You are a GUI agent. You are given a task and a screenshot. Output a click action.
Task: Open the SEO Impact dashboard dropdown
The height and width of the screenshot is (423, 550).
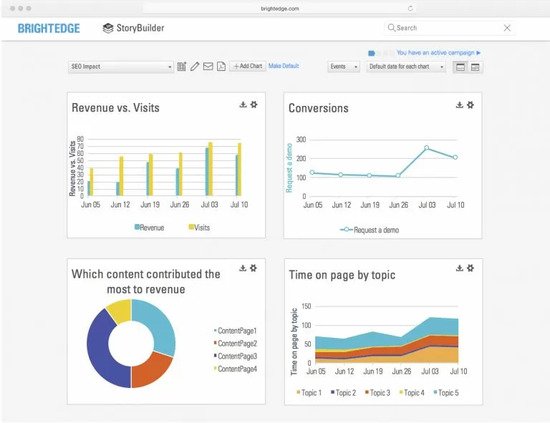click(x=121, y=67)
